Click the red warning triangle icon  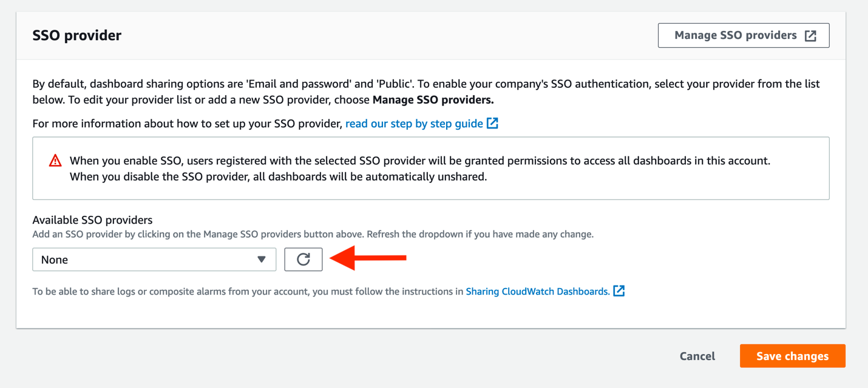pyautogui.click(x=55, y=160)
